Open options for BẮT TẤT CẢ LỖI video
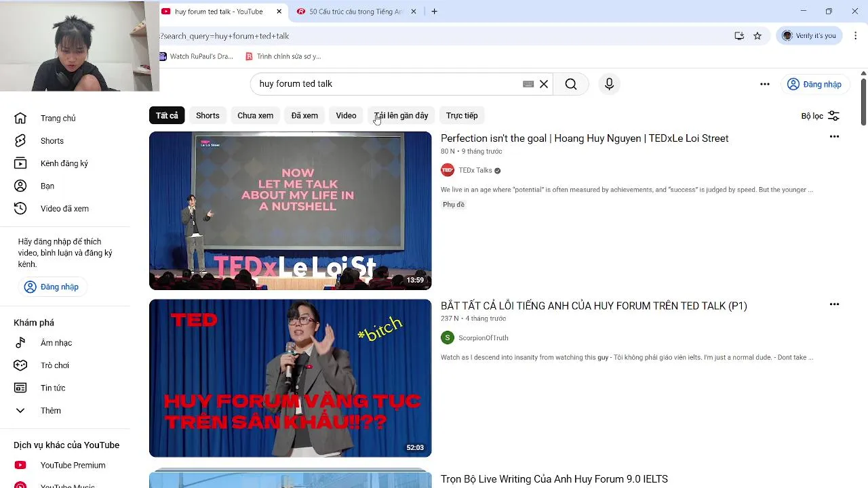The width and height of the screenshot is (868, 488). [834, 304]
